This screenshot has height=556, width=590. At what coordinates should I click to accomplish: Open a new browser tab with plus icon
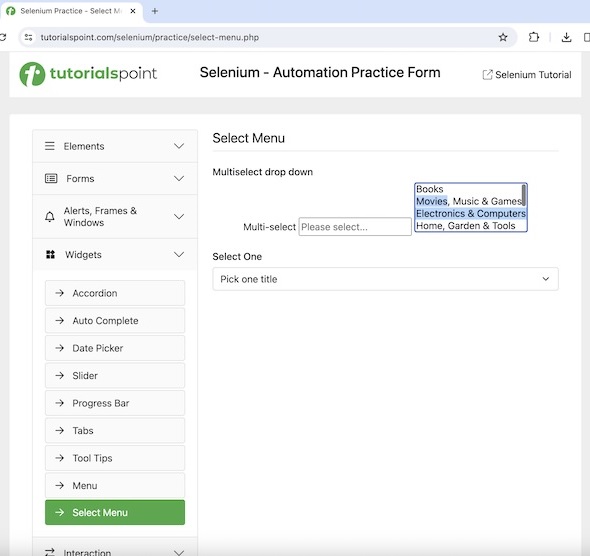155,11
